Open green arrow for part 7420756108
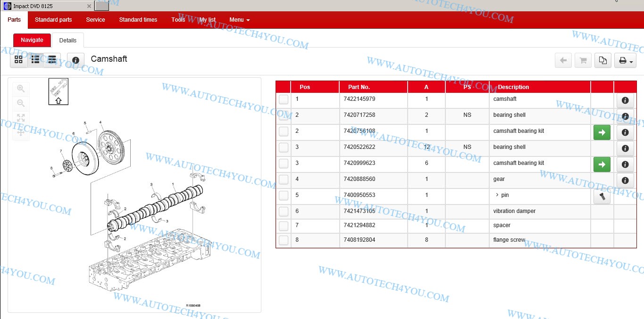Viewport: 644px width, 319px height. click(602, 133)
